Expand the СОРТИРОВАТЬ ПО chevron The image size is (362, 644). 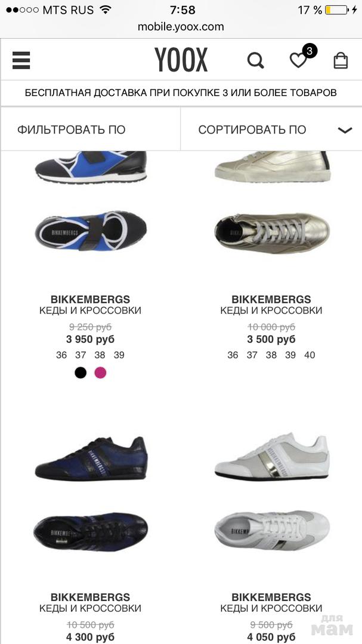pyautogui.click(x=345, y=130)
